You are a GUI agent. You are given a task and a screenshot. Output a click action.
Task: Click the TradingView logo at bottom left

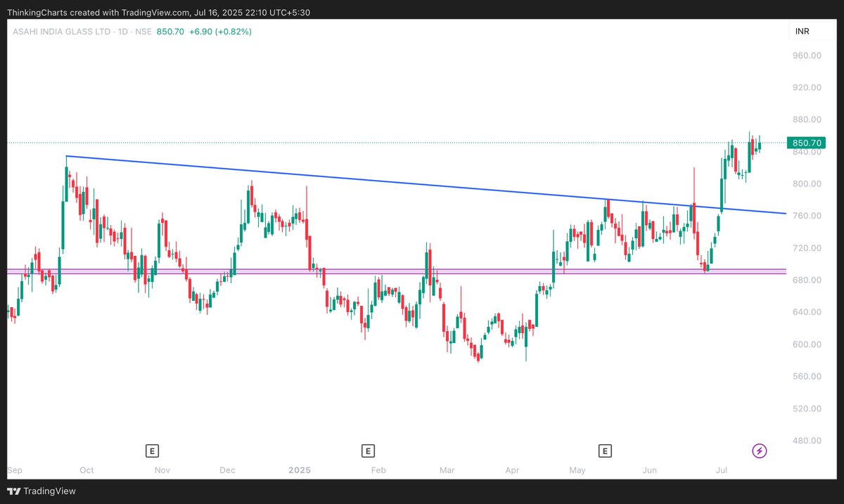[41, 491]
